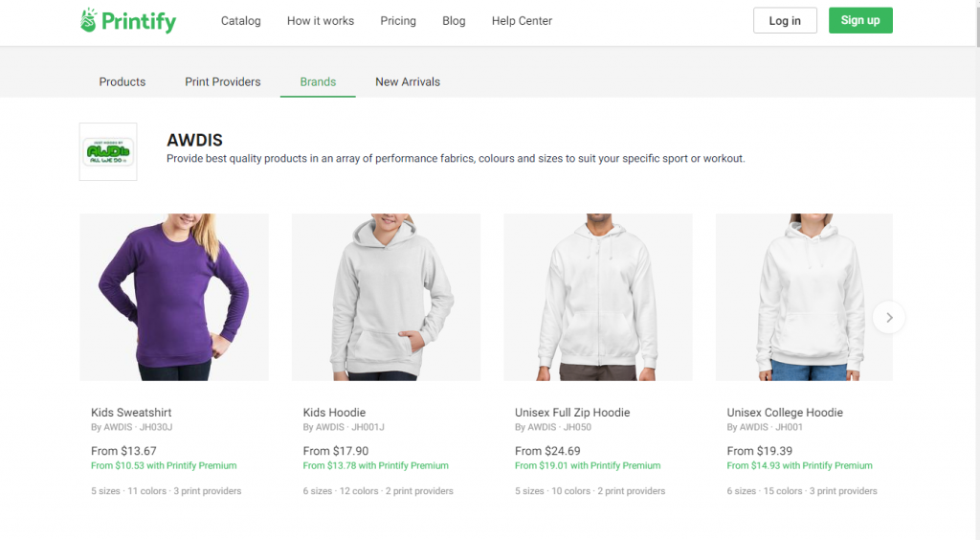Image resolution: width=980 pixels, height=540 pixels.
Task: Click '6 sizes · 12 colors · 2 print providers'
Action: (x=378, y=491)
